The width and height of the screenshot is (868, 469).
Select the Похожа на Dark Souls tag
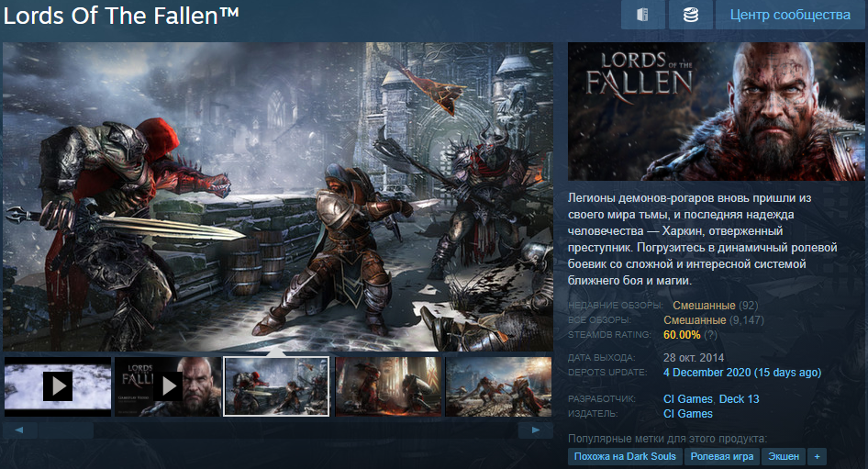pos(625,456)
